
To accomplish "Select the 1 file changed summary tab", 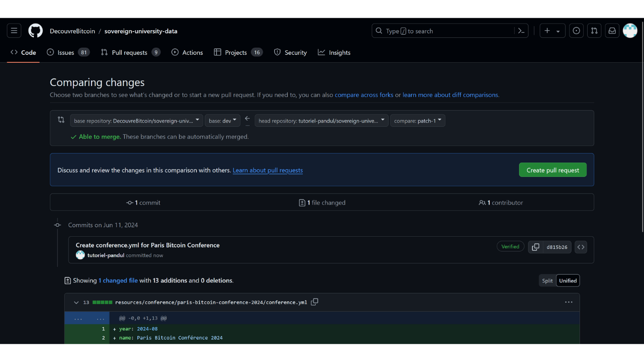I will pyautogui.click(x=322, y=203).
